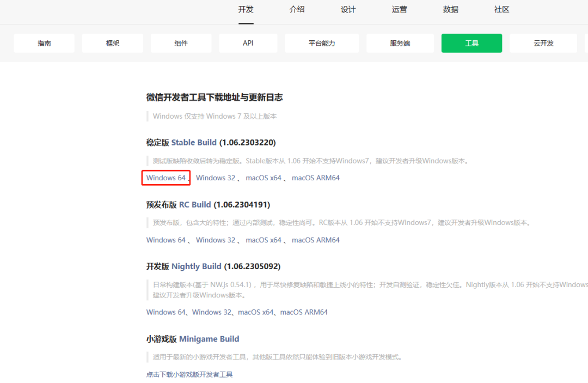This screenshot has width=588, height=383.
Task: Click the note starting 测试版缺陷收敛后转为稳定版
Action: pos(311,161)
